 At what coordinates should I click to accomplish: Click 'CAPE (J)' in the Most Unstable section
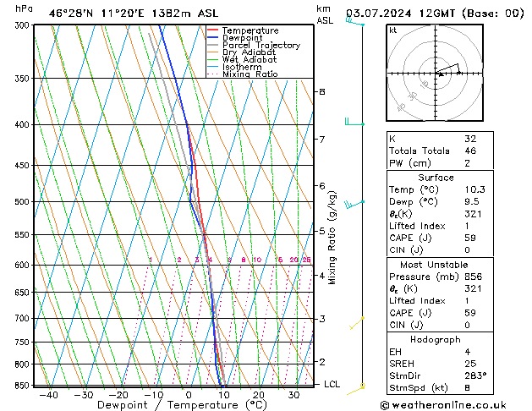410,313
